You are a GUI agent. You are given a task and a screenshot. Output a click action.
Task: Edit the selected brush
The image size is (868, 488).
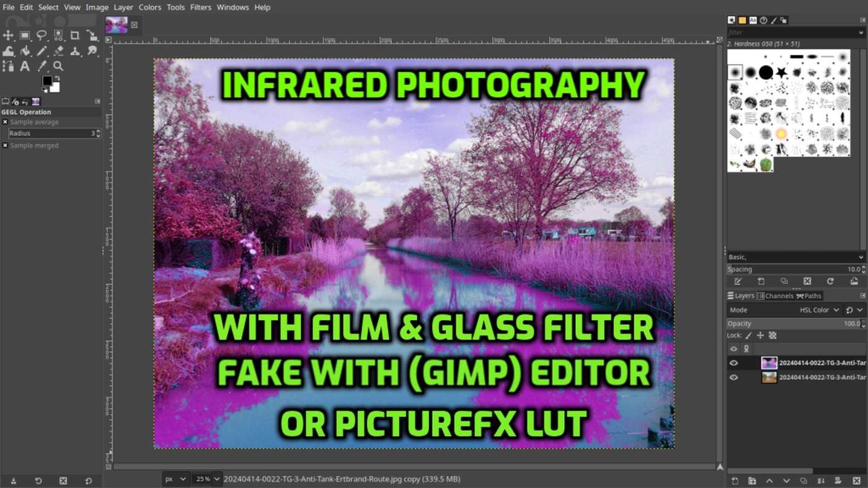(738, 282)
